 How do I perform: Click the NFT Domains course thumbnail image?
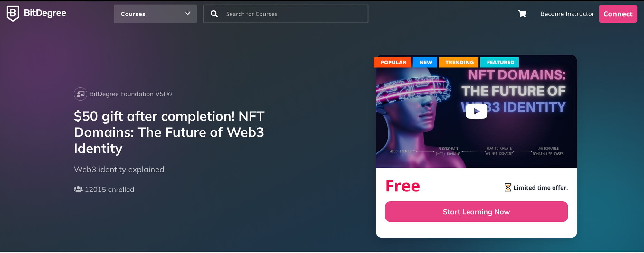476,112
